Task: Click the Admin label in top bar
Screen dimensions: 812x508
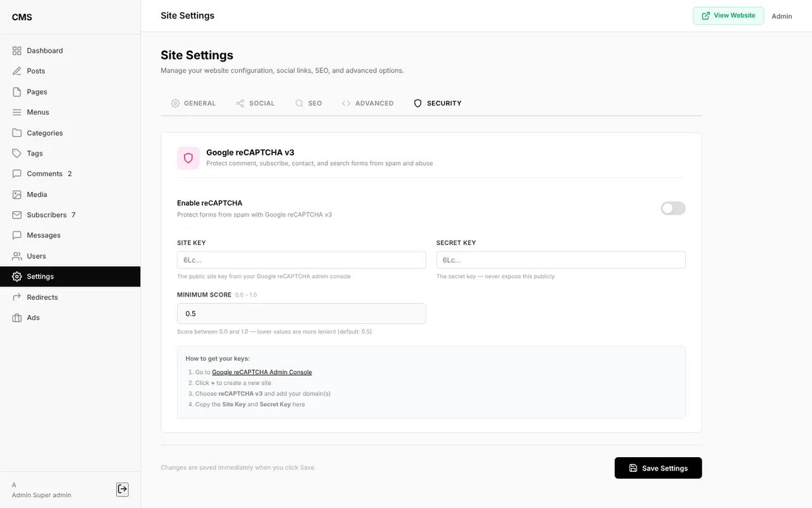Action: [782, 17]
